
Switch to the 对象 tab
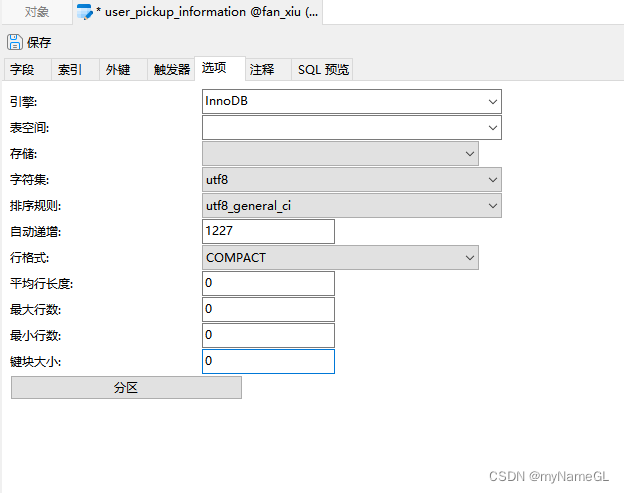(37, 12)
